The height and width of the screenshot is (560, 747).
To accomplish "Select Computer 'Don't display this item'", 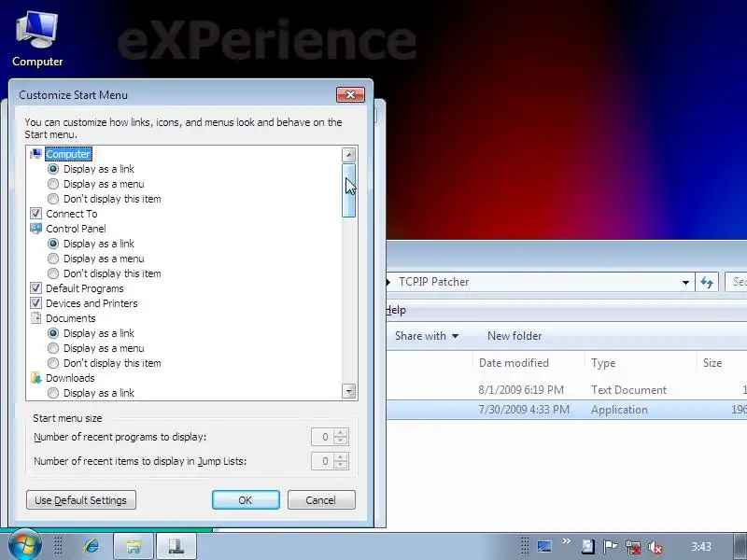I will point(53,199).
